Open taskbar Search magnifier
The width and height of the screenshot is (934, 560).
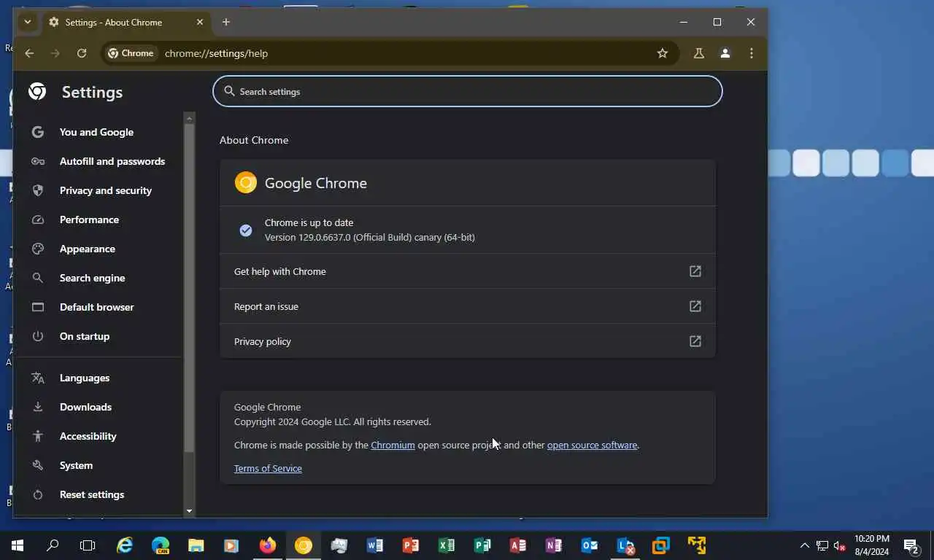[53, 545]
